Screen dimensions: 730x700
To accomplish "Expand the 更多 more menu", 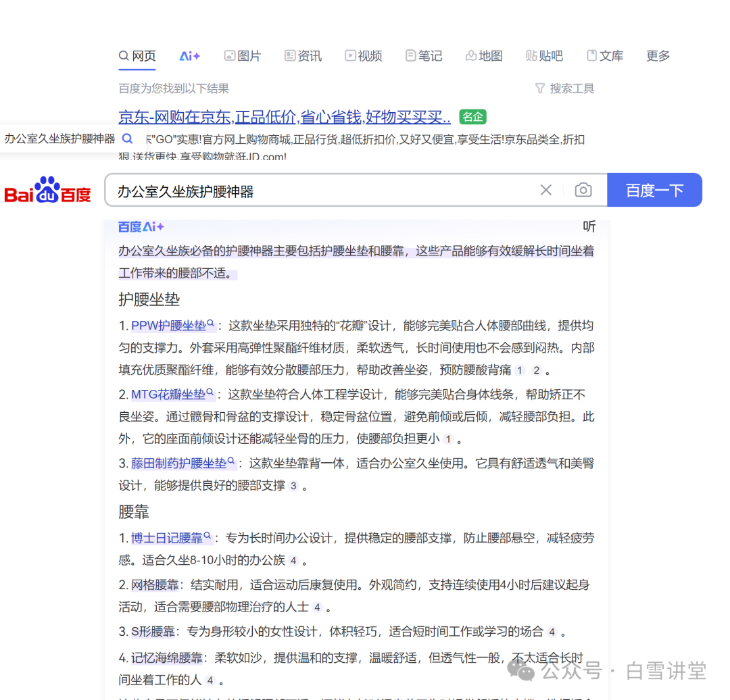I will pyautogui.click(x=658, y=56).
